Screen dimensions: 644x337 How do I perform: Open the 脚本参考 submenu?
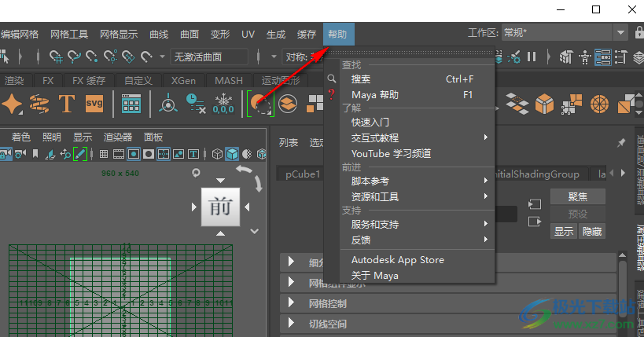point(418,181)
